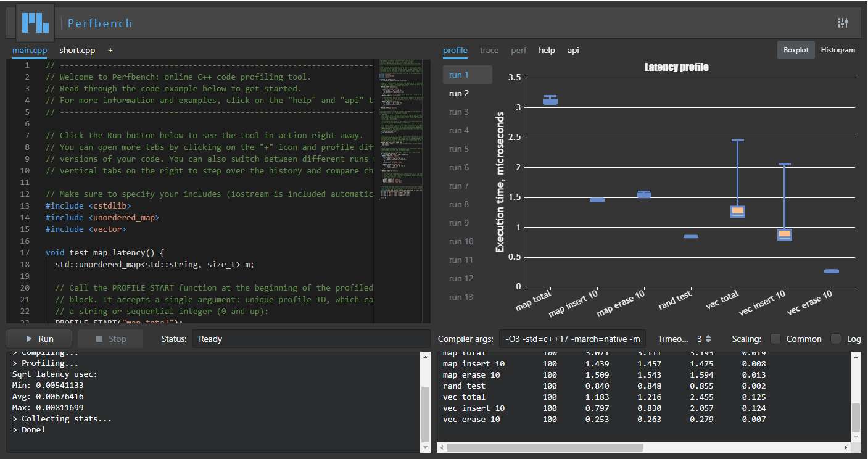Add a new tab with plus icon
Image resolution: width=868 pixels, height=459 pixels.
click(110, 50)
